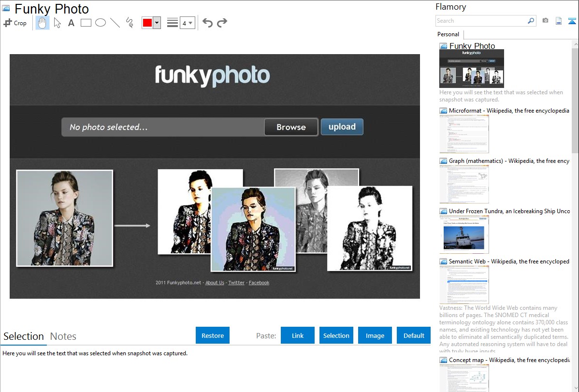
Task: Click Semantic Web - Wikipedia entry title
Action: click(x=509, y=261)
